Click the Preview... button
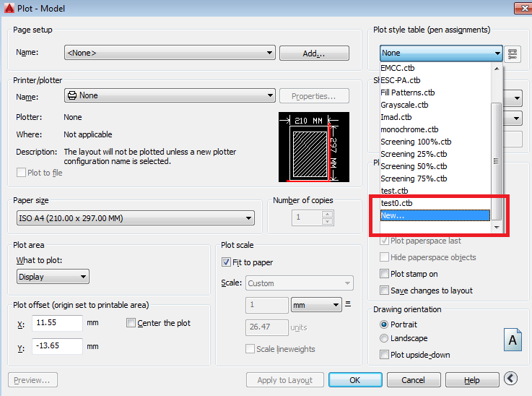Image resolution: width=532 pixels, height=396 pixels. (x=32, y=379)
